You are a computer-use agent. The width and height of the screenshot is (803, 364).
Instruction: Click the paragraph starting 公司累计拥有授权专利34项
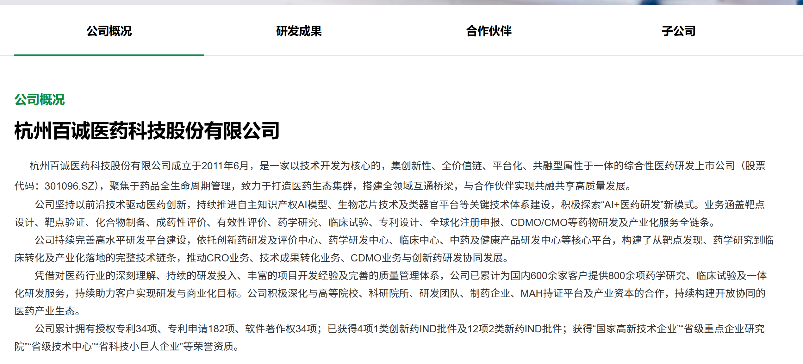(390, 337)
